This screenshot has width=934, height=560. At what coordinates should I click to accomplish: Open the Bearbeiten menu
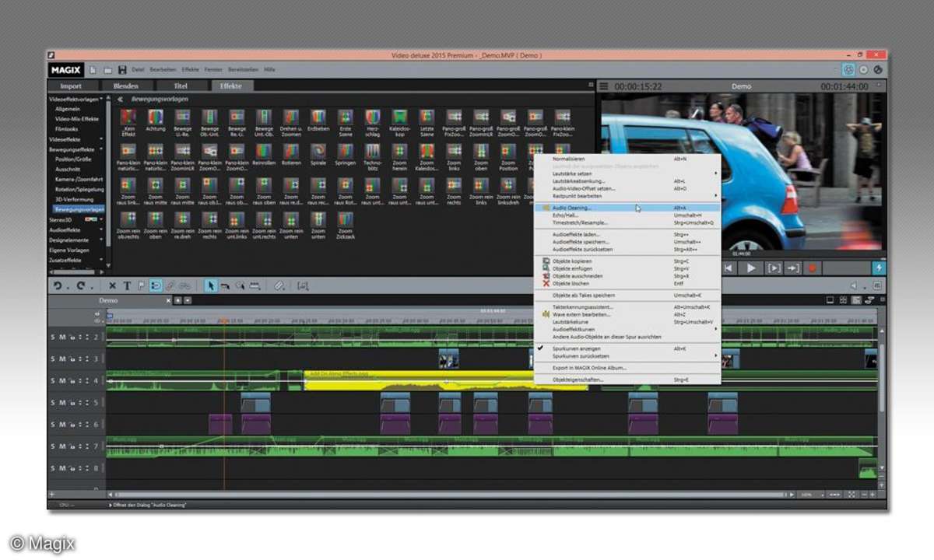162,69
